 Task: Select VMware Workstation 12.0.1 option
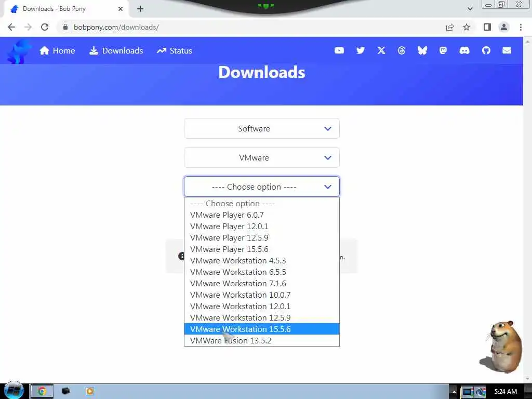click(262, 307)
